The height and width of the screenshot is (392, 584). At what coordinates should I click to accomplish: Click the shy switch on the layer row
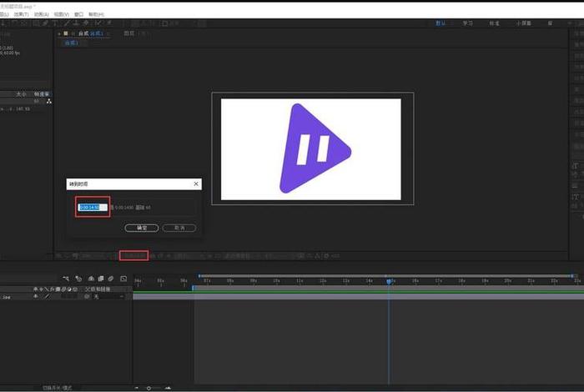pos(36,296)
